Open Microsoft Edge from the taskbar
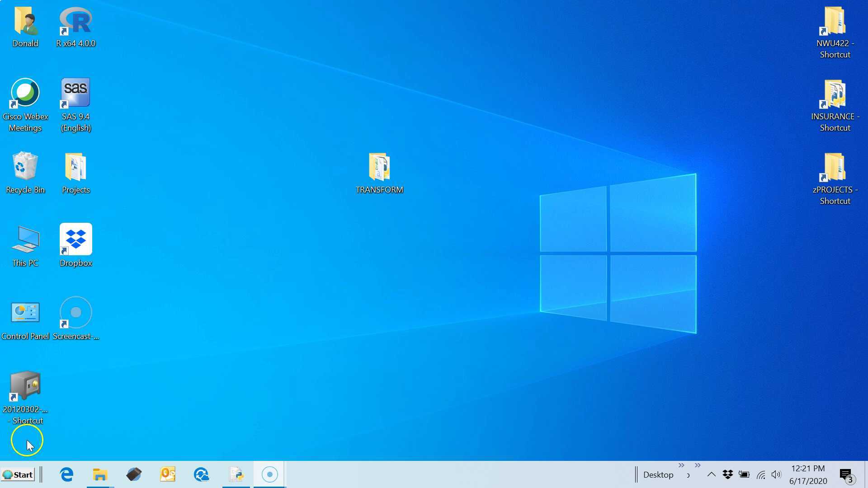 pos(66,474)
